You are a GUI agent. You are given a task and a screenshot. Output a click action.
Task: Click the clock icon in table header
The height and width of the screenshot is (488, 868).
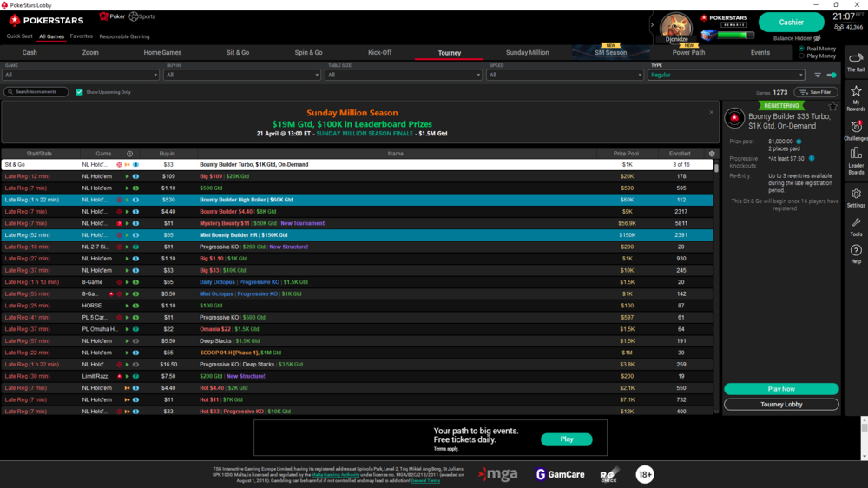click(130, 154)
